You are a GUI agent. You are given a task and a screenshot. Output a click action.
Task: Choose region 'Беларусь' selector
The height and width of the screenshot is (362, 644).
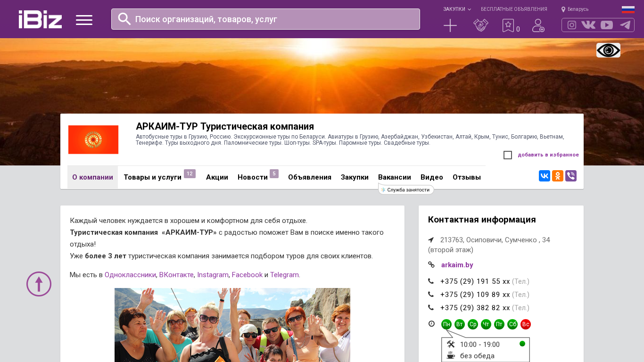(x=575, y=9)
